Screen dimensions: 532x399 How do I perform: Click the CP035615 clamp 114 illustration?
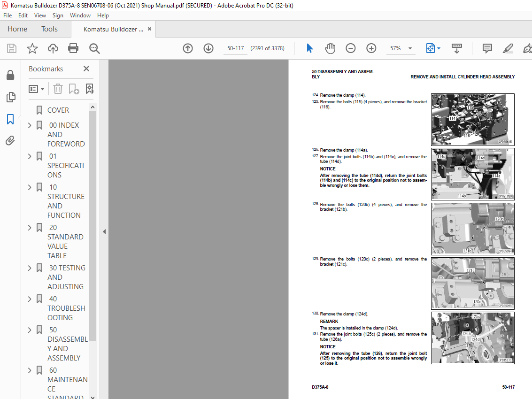(x=473, y=119)
